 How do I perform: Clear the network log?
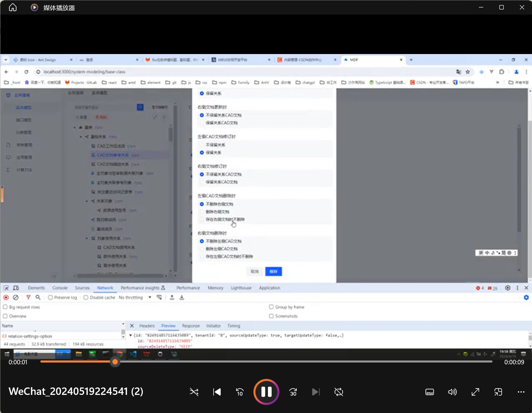click(x=16, y=297)
